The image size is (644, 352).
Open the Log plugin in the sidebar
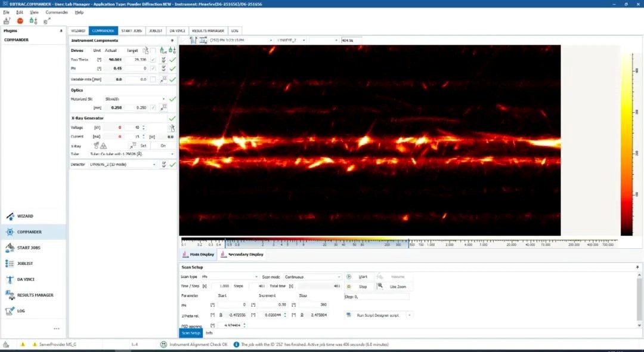click(21, 311)
